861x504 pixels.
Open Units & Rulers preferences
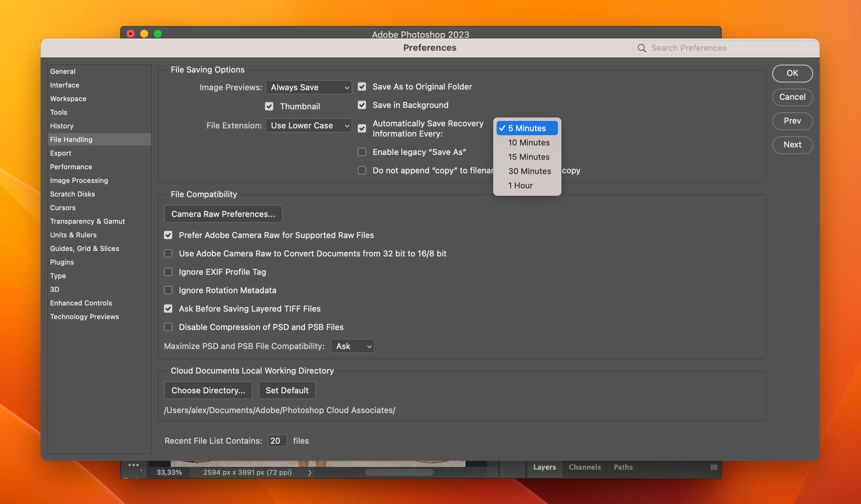click(99, 235)
